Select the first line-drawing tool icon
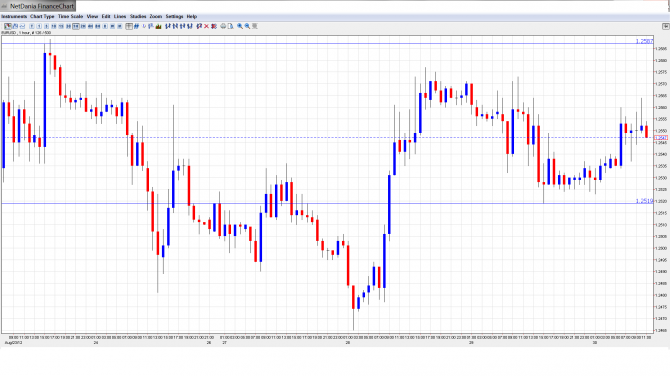 pos(168,26)
